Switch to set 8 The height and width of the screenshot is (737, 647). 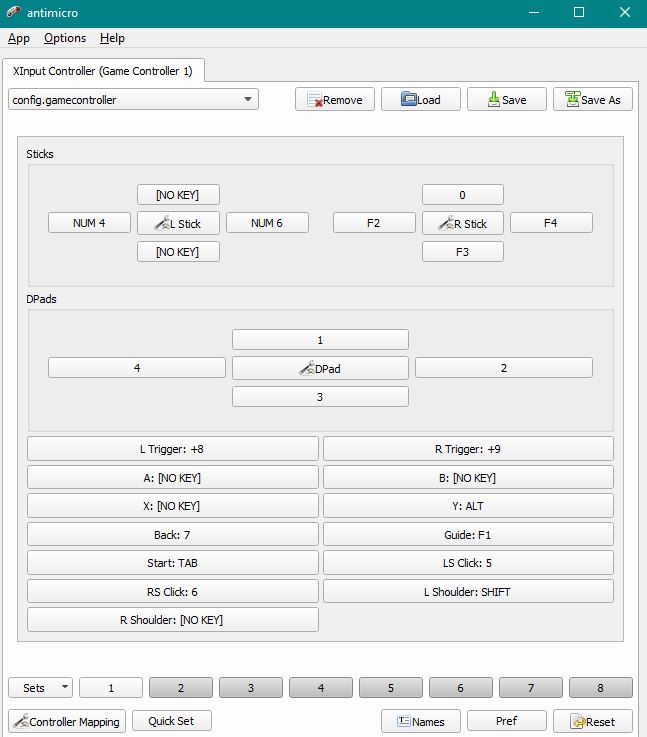pyautogui.click(x=601, y=688)
